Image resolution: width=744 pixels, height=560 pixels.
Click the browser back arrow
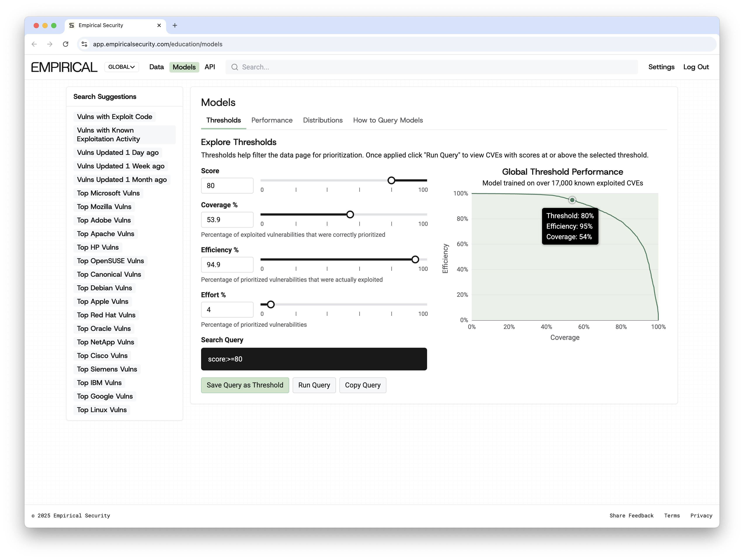[34, 44]
